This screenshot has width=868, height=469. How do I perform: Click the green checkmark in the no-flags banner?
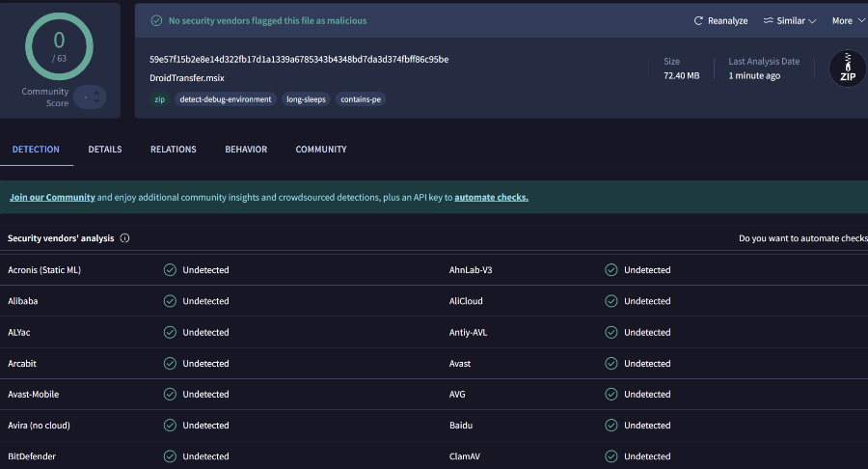pyautogui.click(x=155, y=20)
